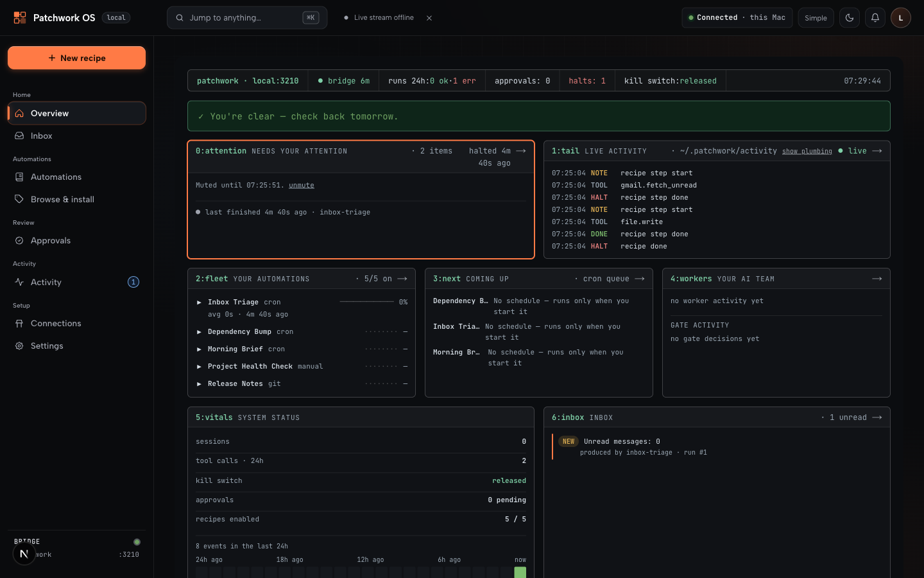Click the pulse icon beside Activity

[x=19, y=282]
